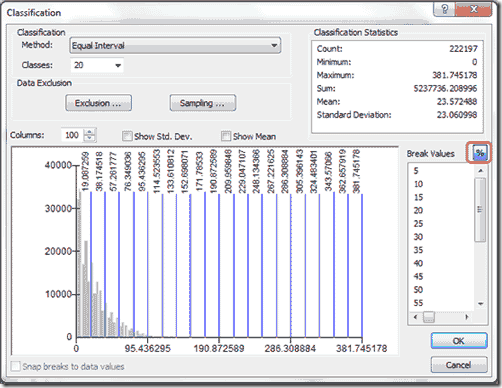The width and height of the screenshot is (502, 388).
Task: Select break value 5 in list
Action: 416,171
